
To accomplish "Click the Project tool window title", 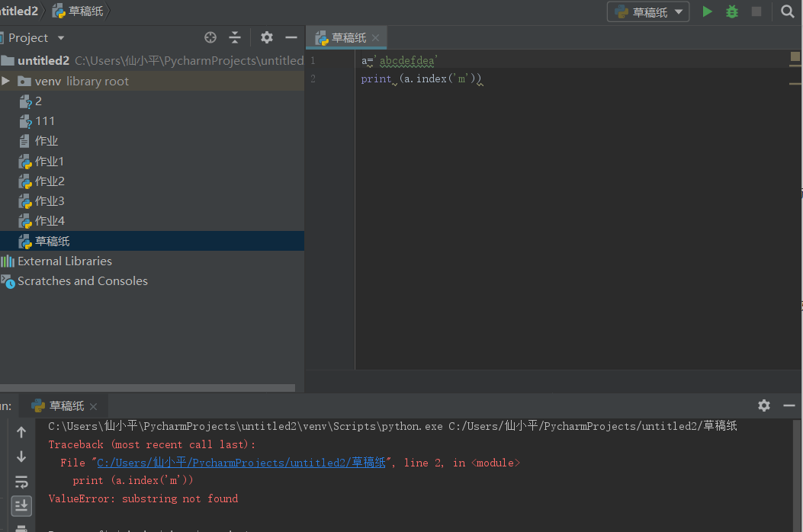I will [28, 38].
